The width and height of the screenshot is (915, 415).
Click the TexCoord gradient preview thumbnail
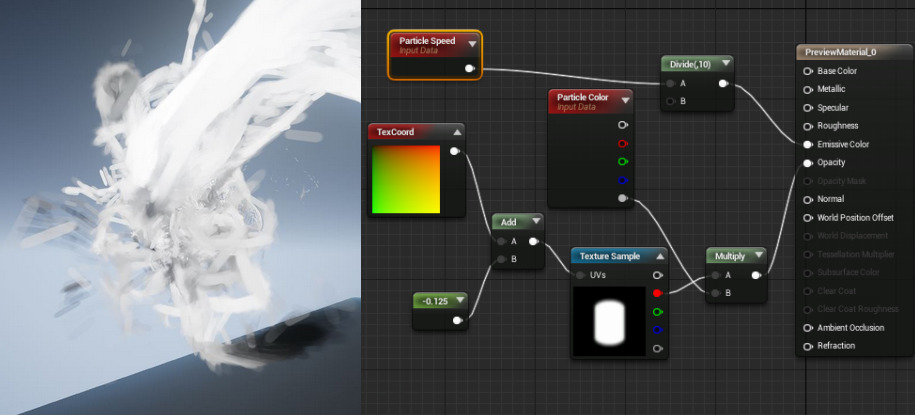tap(406, 179)
